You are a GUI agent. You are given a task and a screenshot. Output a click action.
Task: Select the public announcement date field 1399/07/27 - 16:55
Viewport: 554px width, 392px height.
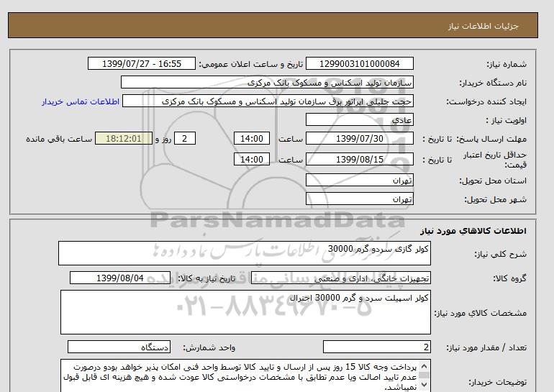(x=141, y=63)
